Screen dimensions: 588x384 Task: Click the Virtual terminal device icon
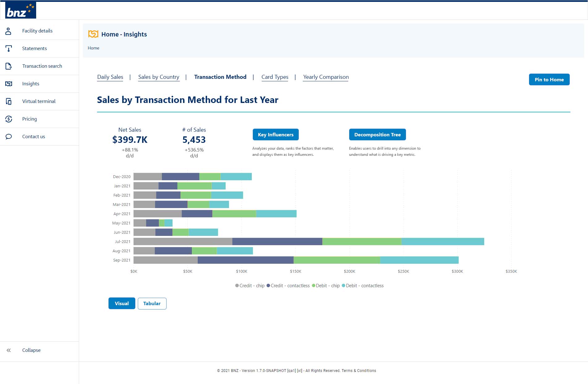(x=9, y=101)
